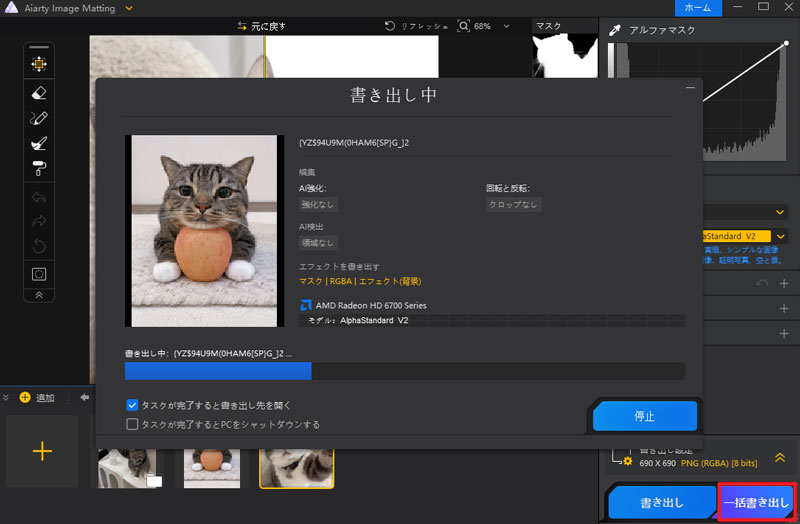This screenshot has height=524, width=800.
Task: Click the second plus icon in right panel
Action: 784,308
